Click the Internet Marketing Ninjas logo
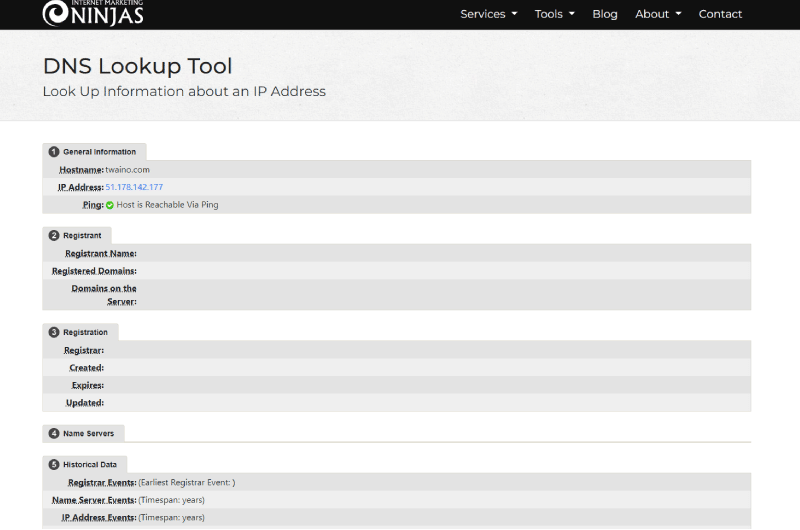This screenshot has width=800, height=530. click(x=93, y=13)
